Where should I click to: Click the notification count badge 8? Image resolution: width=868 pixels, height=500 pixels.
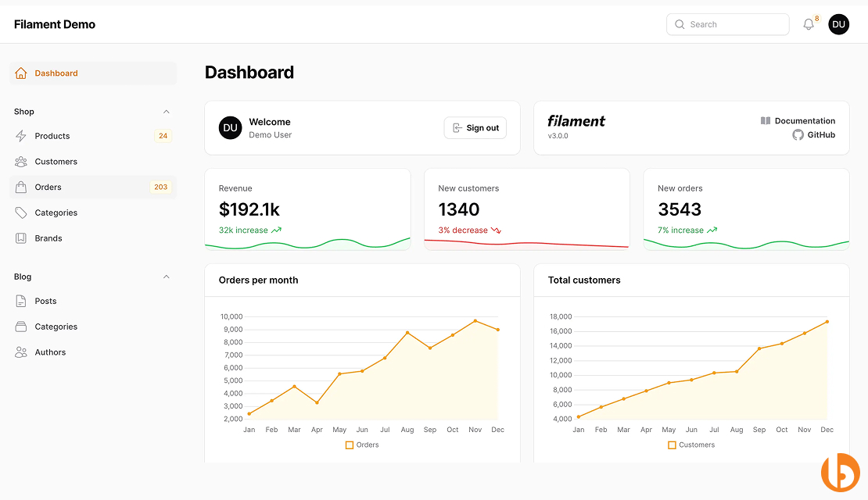click(x=816, y=18)
